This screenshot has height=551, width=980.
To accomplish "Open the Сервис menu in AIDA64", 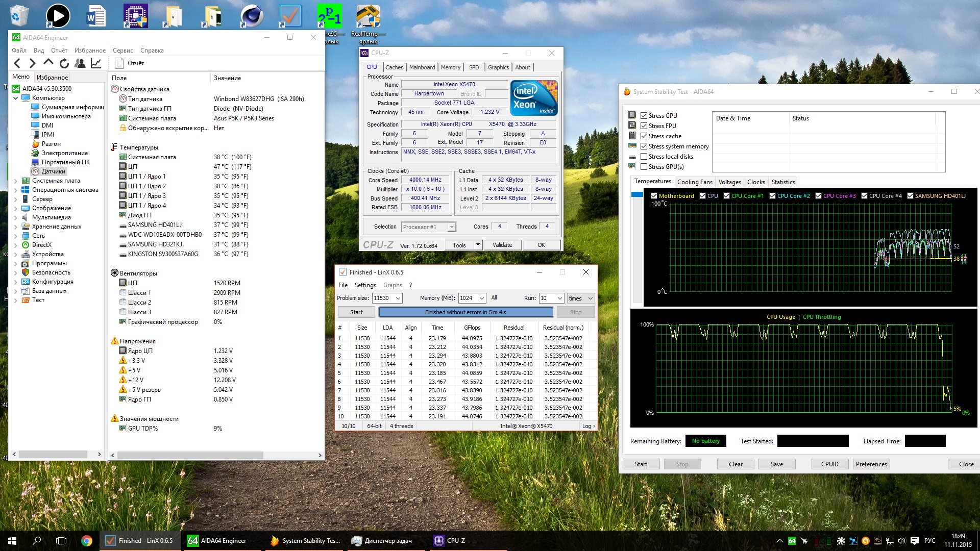I will click(122, 51).
